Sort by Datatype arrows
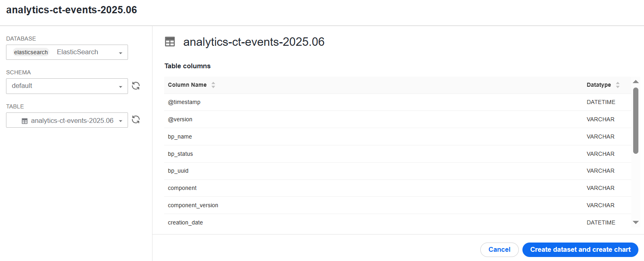 click(x=618, y=85)
